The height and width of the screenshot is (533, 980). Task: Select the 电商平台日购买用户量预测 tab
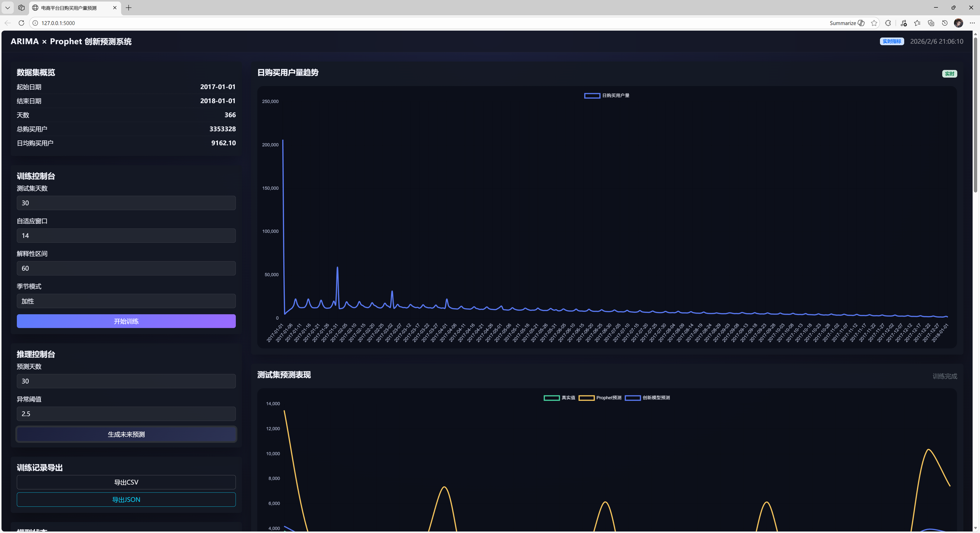coord(69,8)
